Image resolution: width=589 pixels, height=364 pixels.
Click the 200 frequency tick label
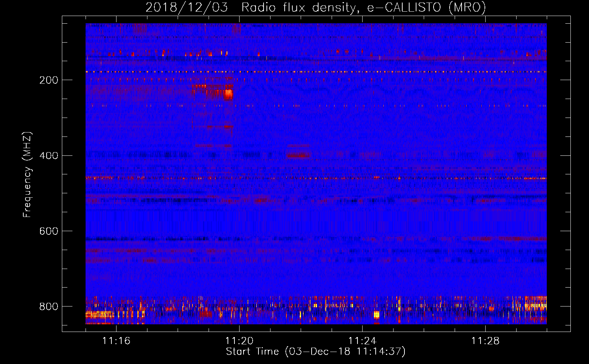(x=49, y=80)
